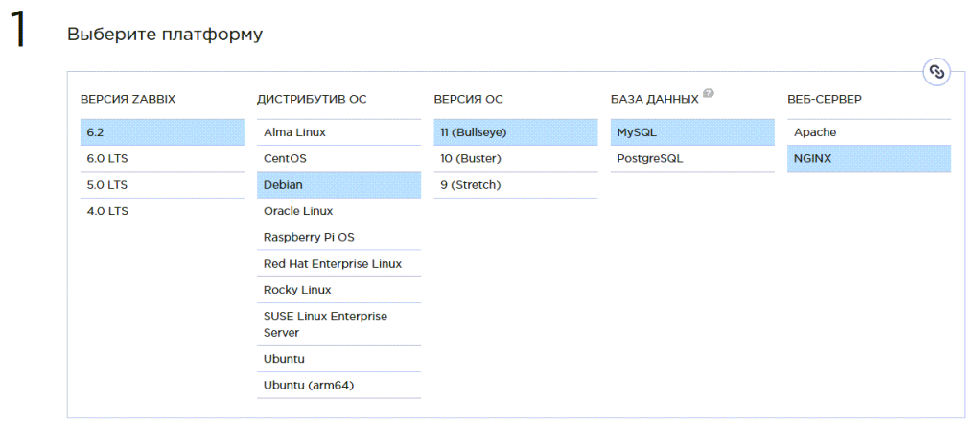
Task: Click the ДИСТРИБУТИВ ОС column header
Action: [x=312, y=100]
